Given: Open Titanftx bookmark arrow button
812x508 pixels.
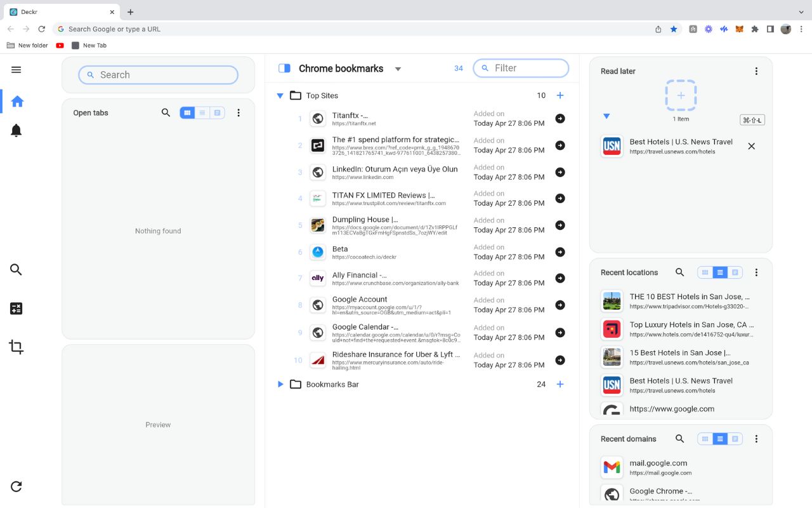Looking at the screenshot, I should 560,119.
